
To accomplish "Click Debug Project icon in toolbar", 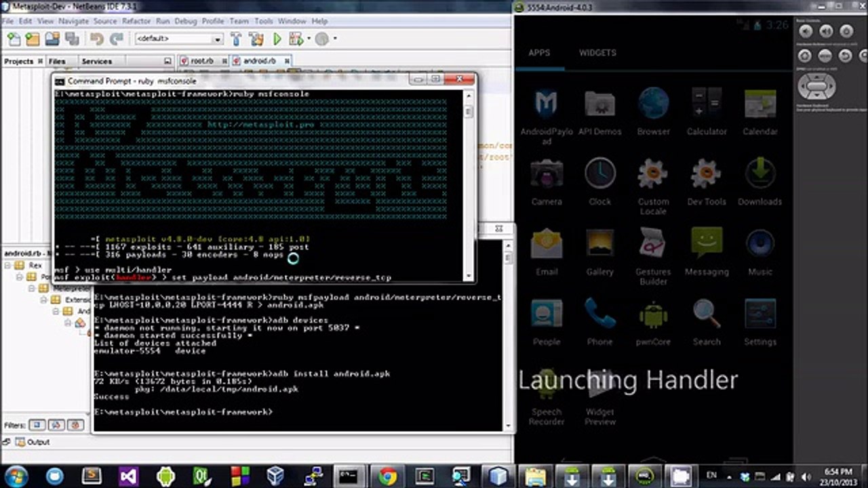I will click(296, 39).
